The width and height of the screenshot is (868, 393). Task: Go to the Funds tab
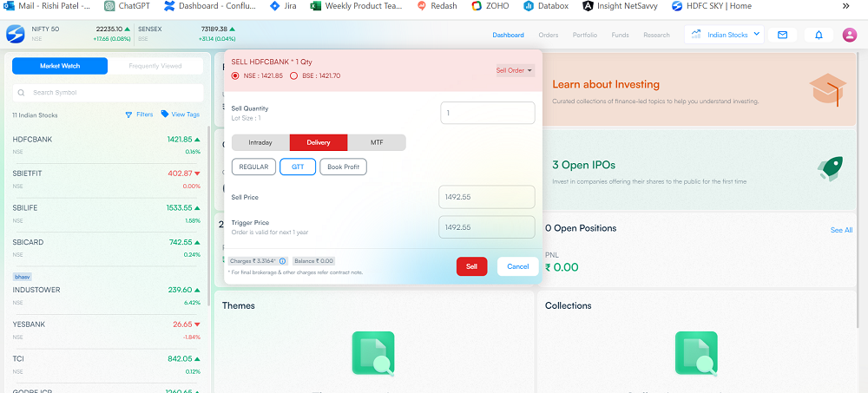(x=620, y=35)
